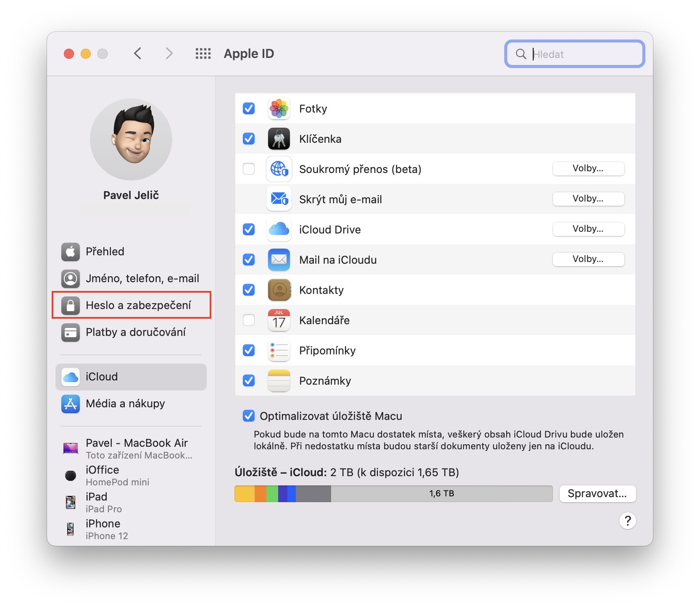The image size is (700, 608).
Task: Open Volby for Soukromý přenos
Action: pos(588,169)
